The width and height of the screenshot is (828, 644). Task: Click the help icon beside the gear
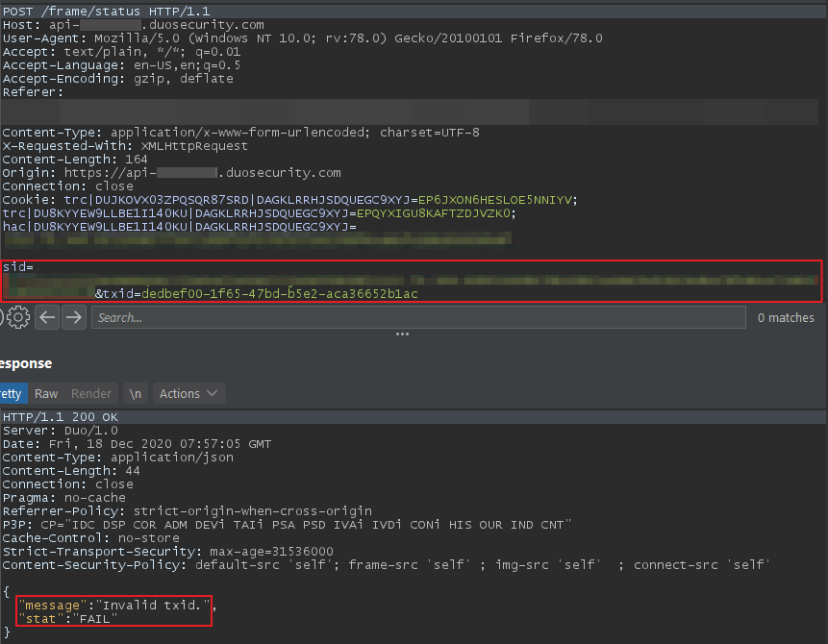tap(3, 317)
